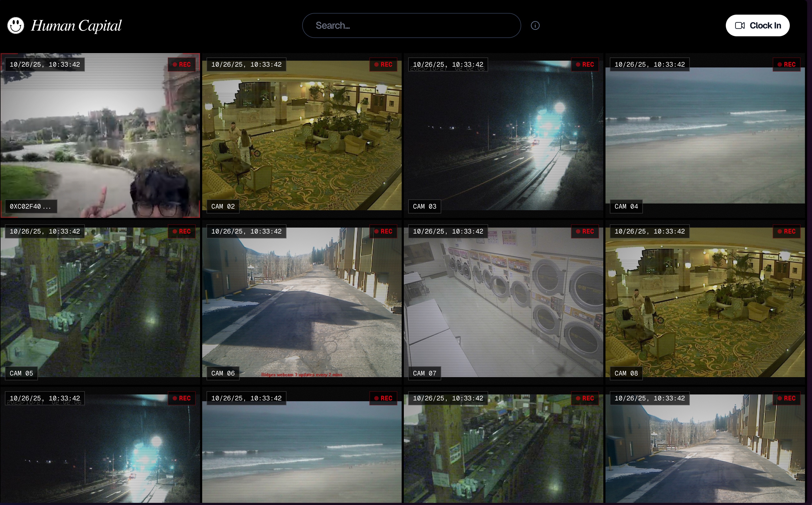Screen dimensions: 812x505
Task: Click the REC indicator on 0XC02F40 feed
Action: 181,64
